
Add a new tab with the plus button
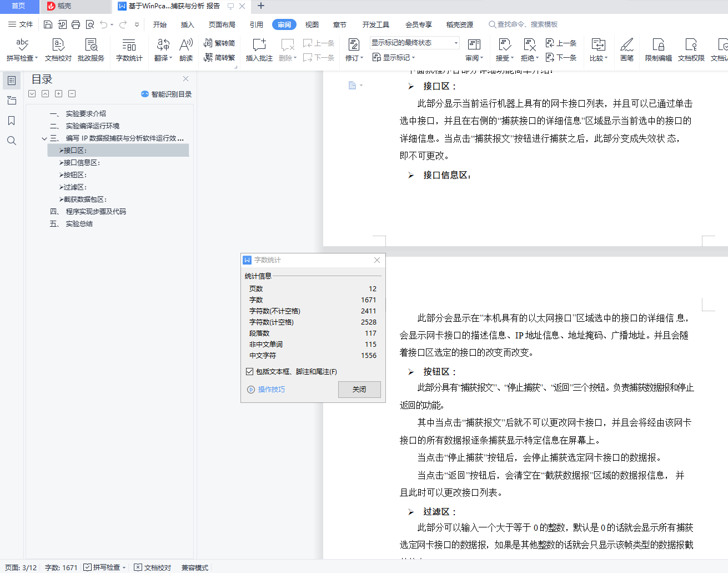click(x=261, y=6)
